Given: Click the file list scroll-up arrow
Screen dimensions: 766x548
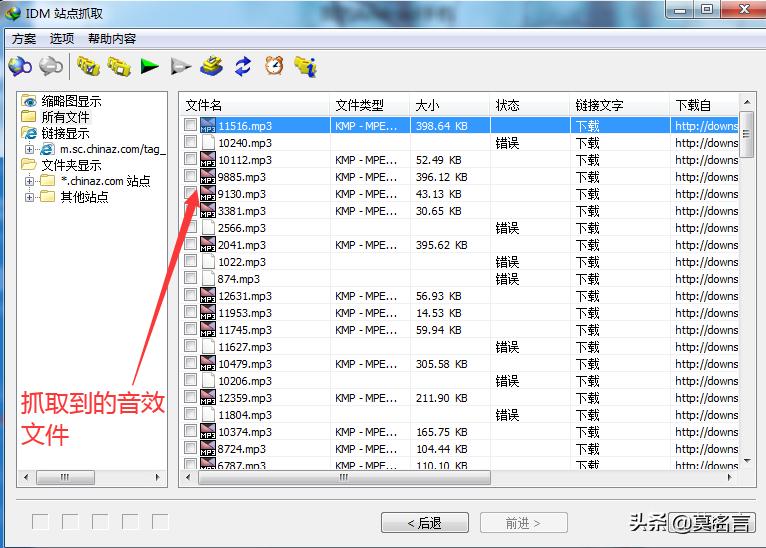Looking at the screenshot, I should tap(747, 102).
